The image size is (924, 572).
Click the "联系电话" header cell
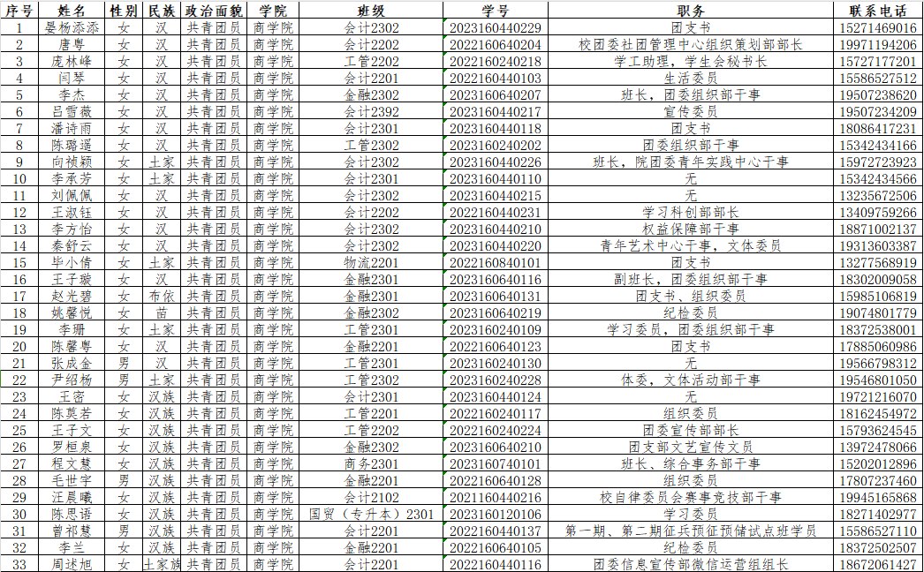pos(877,11)
